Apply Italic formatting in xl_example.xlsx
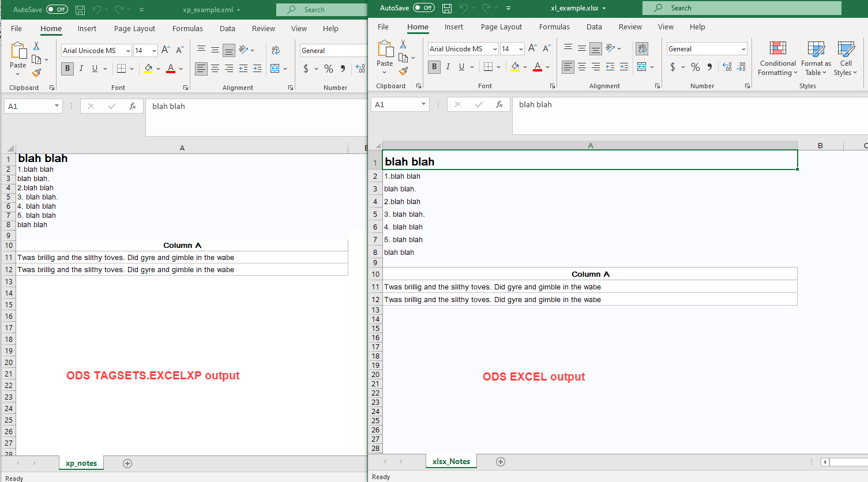 [x=448, y=67]
